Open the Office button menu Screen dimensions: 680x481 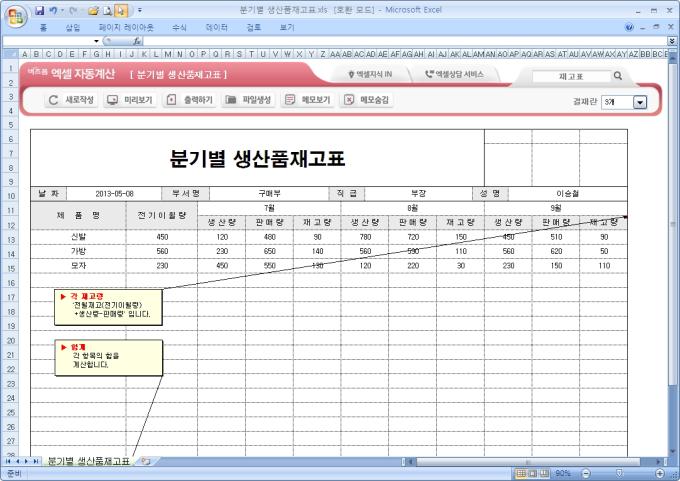click(x=16, y=16)
